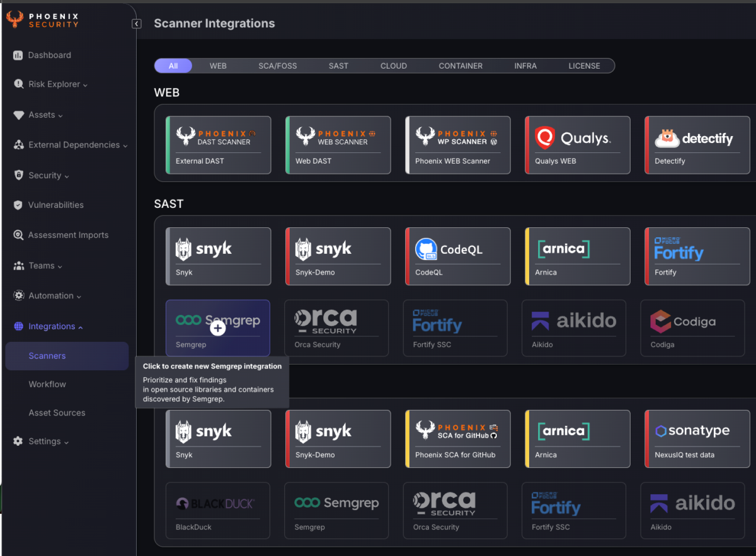
Task: Click the Qualys logo in WEB section
Action: tap(573, 138)
